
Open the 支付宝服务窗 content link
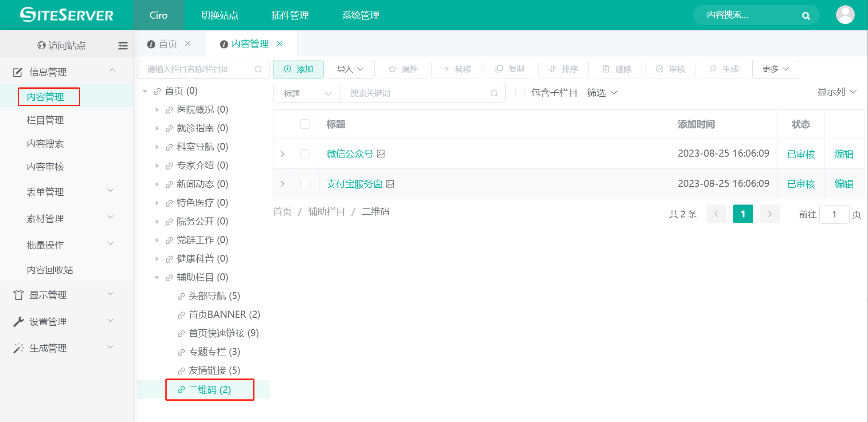[x=353, y=184]
